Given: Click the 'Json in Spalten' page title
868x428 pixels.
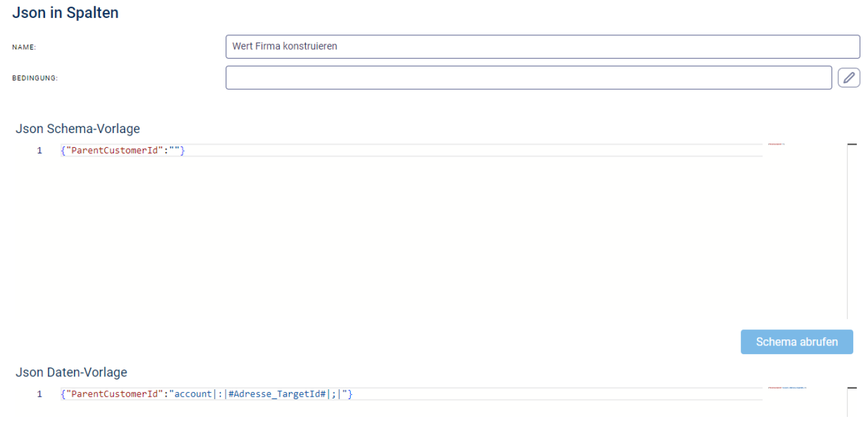Looking at the screenshot, I should [x=65, y=13].
